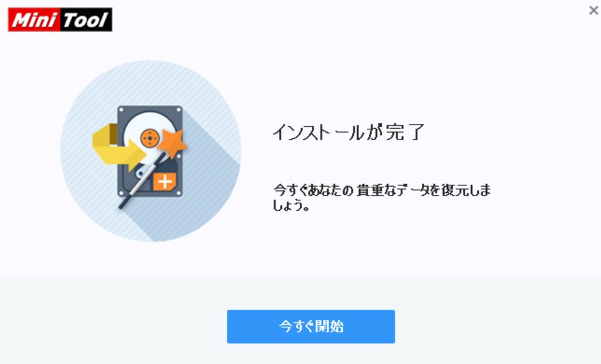Screen dimensions: 601x364
Task: Click the heading インストールが完了
Action: [x=348, y=132]
